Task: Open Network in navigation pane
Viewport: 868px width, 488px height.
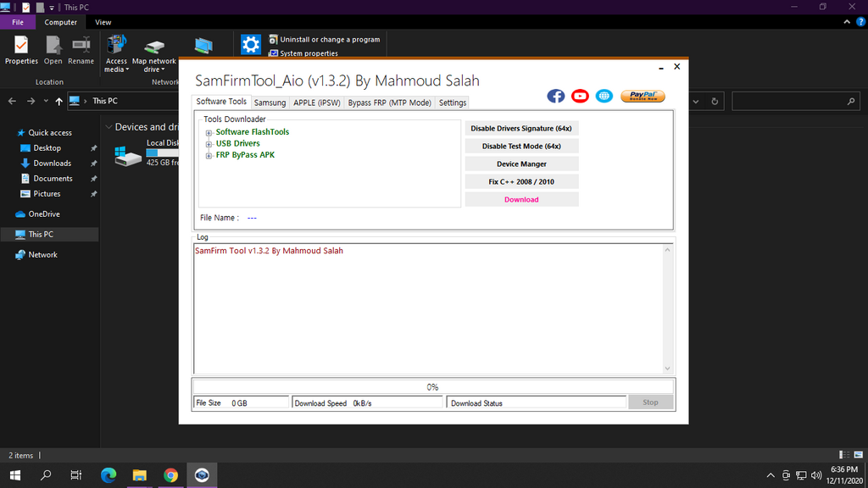Action: coord(42,254)
